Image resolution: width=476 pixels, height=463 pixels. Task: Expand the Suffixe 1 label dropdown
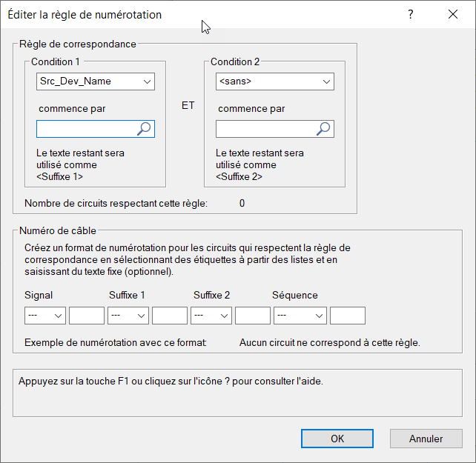tap(128, 316)
